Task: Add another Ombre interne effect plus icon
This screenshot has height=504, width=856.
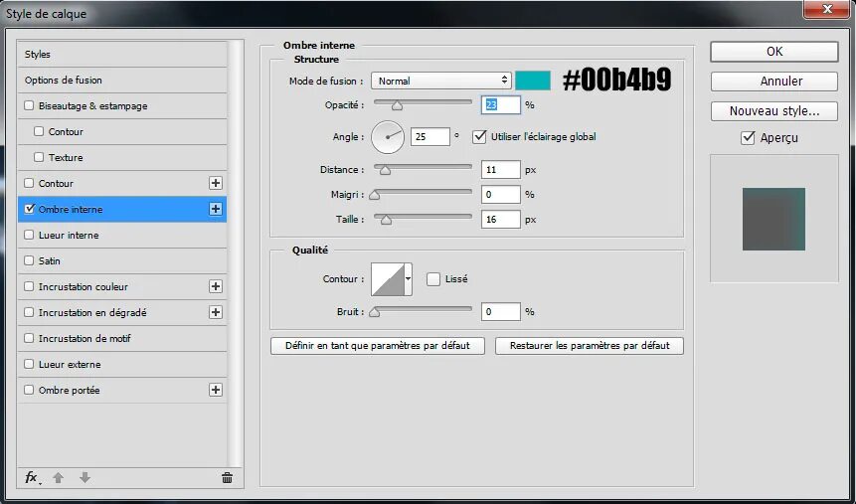Action: pos(216,209)
